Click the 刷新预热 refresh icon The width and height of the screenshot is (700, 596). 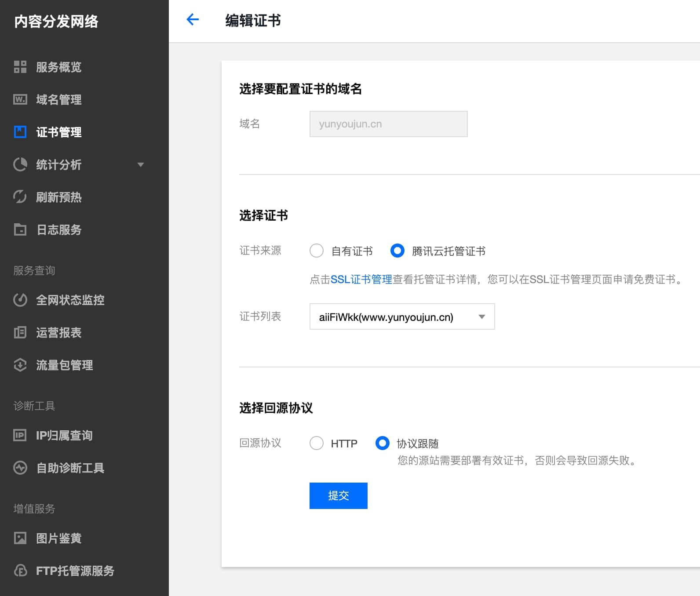point(20,197)
